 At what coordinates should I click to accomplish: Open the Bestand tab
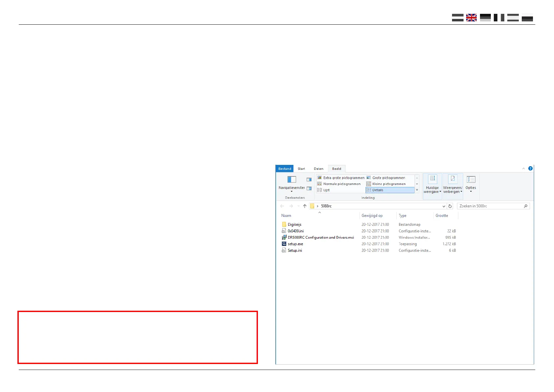pos(285,169)
